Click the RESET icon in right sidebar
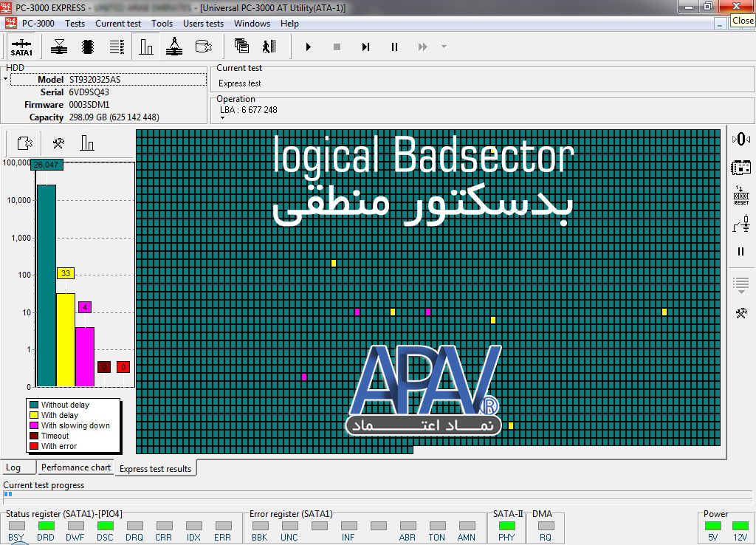The height and width of the screenshot is (545, 756). click(x=741, y=196)
